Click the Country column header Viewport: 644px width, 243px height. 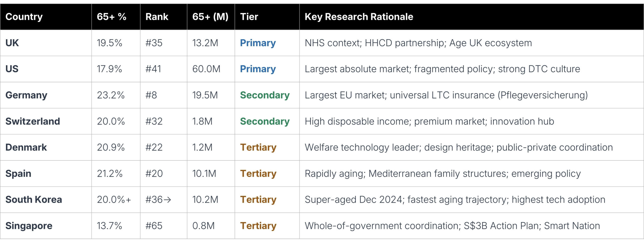point(24,17)
